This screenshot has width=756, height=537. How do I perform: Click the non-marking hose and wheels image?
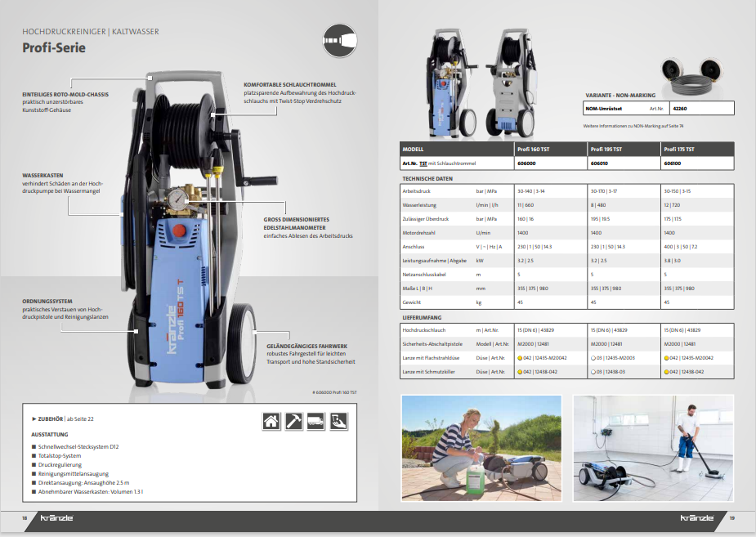coord(691,77)
